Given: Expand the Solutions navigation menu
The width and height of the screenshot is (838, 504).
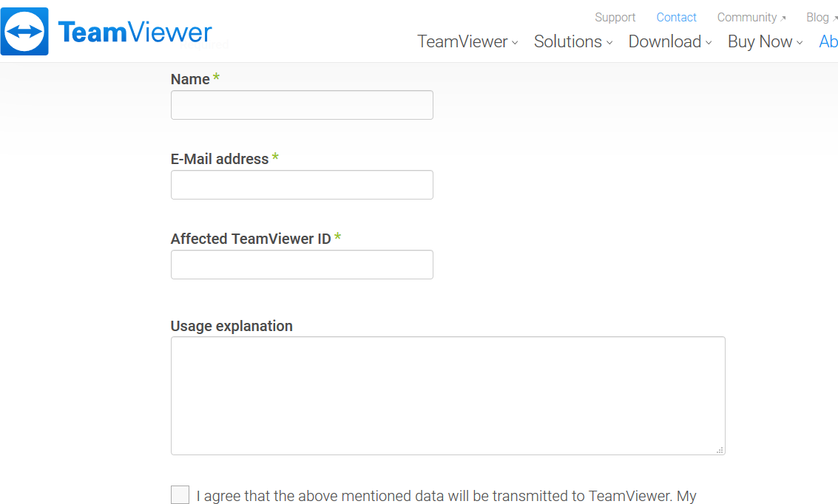Looking at the screenshot, I should (x=573, y=41).
